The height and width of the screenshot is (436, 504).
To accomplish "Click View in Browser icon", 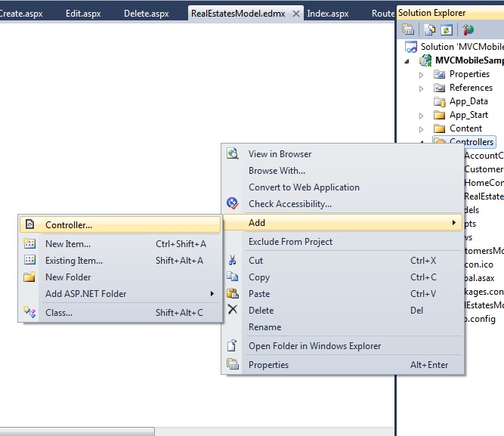I will pyautogui.click(x=233, y=153).
